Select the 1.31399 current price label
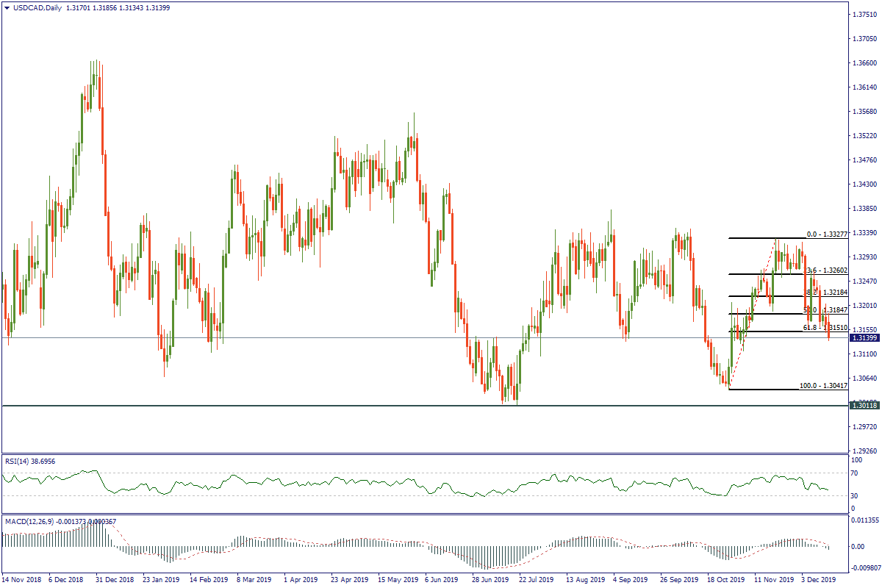Viewport: 882px width, 588px height. (864, 337)
